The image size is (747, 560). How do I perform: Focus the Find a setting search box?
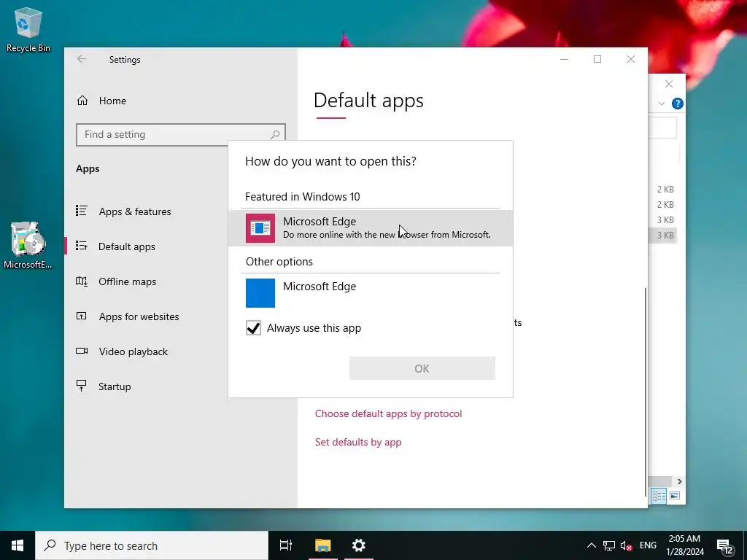pos(181,135)
